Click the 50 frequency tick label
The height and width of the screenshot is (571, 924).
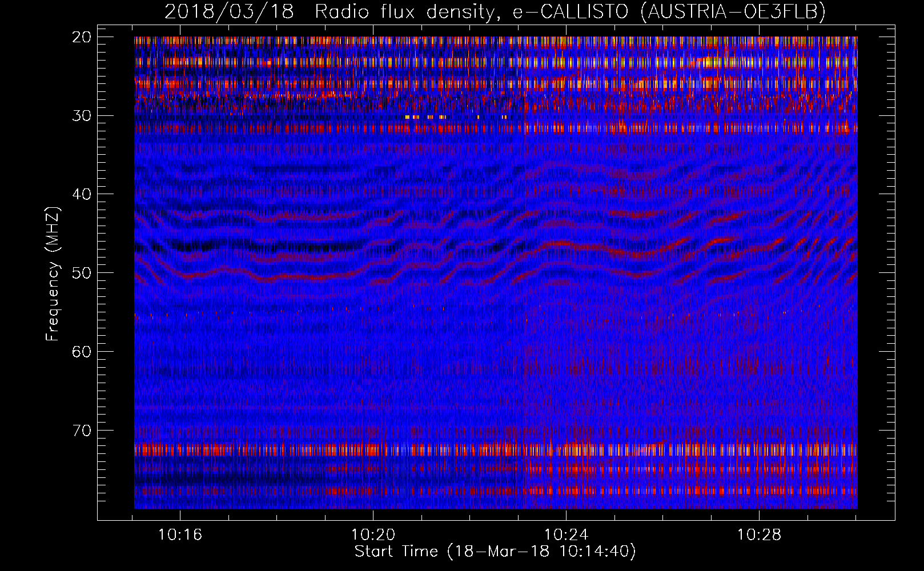[x=82, y=273]
